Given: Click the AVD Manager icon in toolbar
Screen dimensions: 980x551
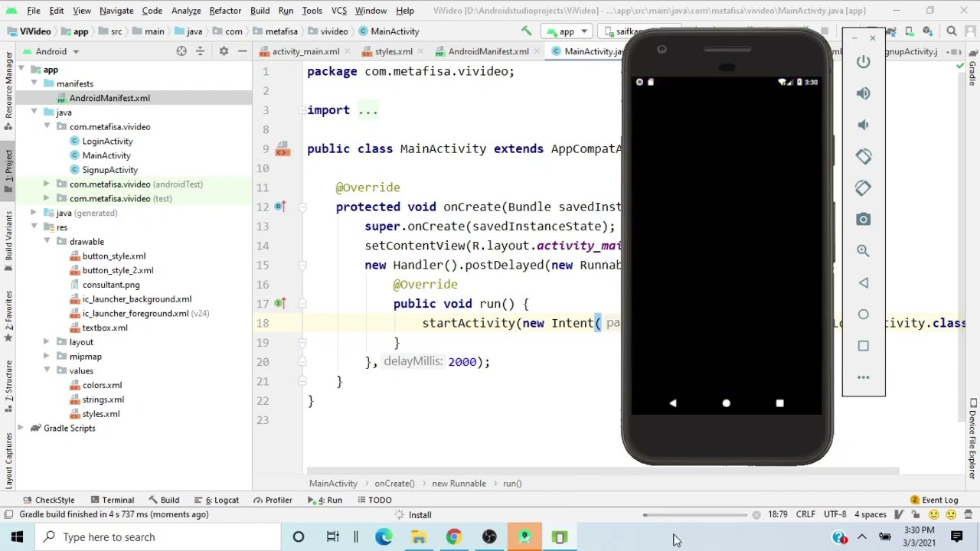Looking at the screenshot, I should pos(909,31).
